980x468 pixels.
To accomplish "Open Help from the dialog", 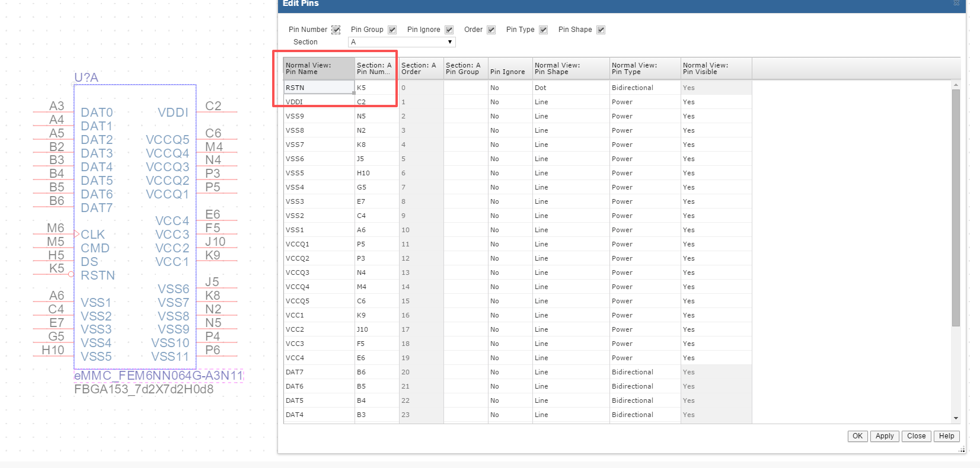I will (947, 436).
